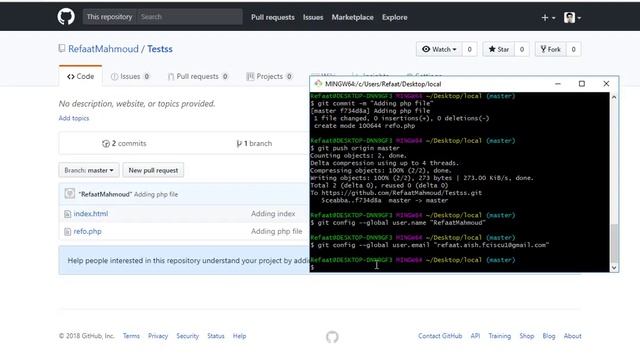Viewport: 640px width, 360px height.
Task: Maximize the MINGW64 terminal window
Action: (582, 84)
